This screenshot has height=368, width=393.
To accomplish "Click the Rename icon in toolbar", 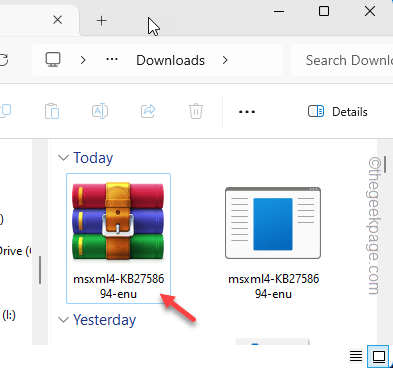I will tap(100, 111).
